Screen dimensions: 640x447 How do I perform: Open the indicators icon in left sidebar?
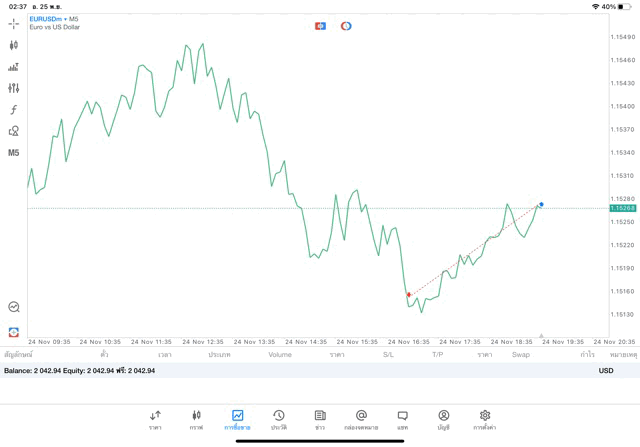[13, 67]
